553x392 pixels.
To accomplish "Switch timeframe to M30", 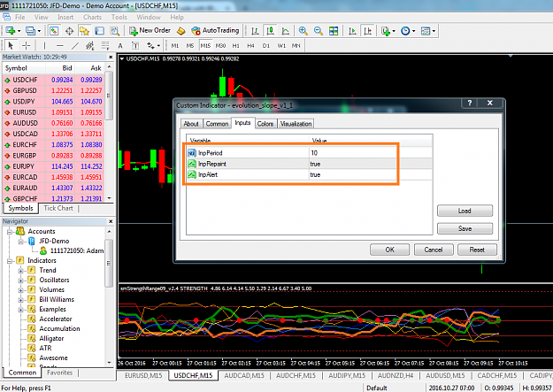I will coord(221,45).
